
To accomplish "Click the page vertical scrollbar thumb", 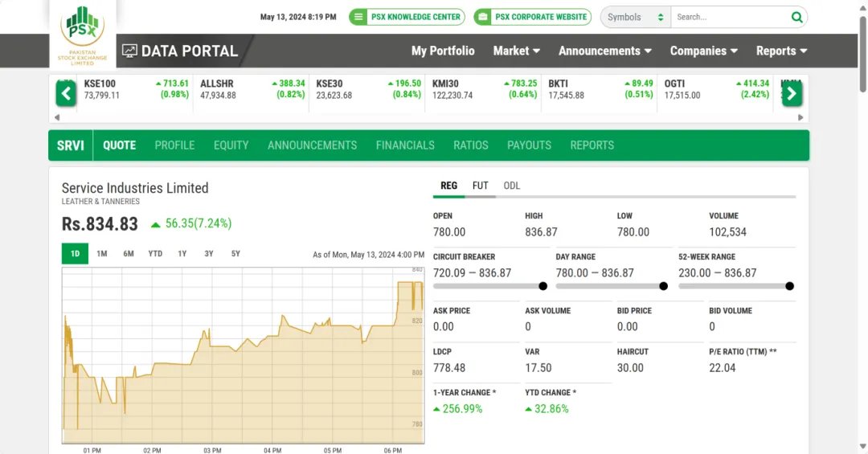I will coord(863,55).
